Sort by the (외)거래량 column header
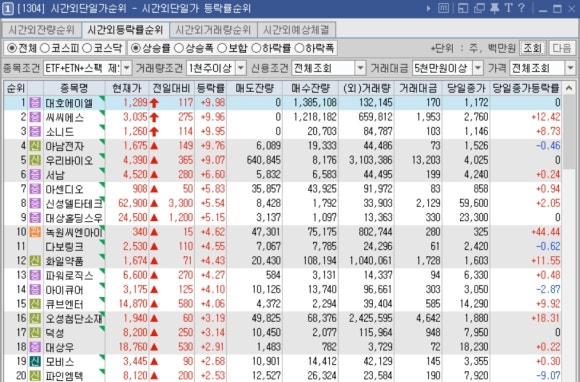Image resolution: width=580 pixels, height=382 pixels. coord(366,88)
